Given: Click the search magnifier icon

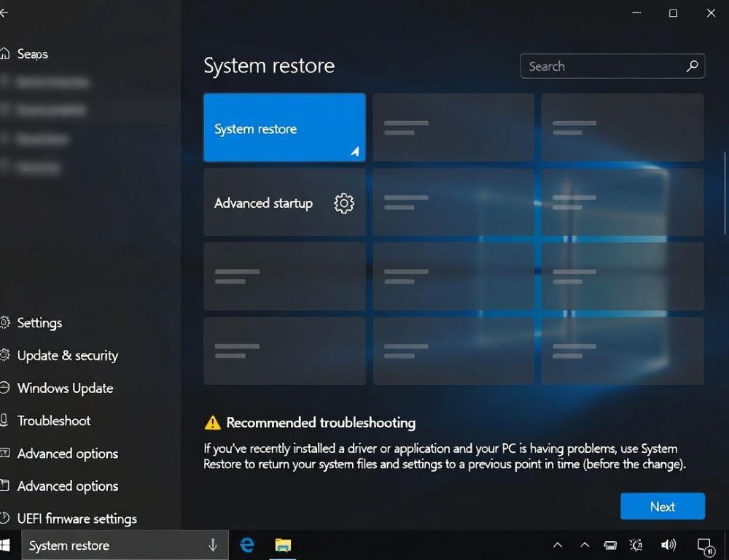Looking at the screenshot, I should [692, 66].
